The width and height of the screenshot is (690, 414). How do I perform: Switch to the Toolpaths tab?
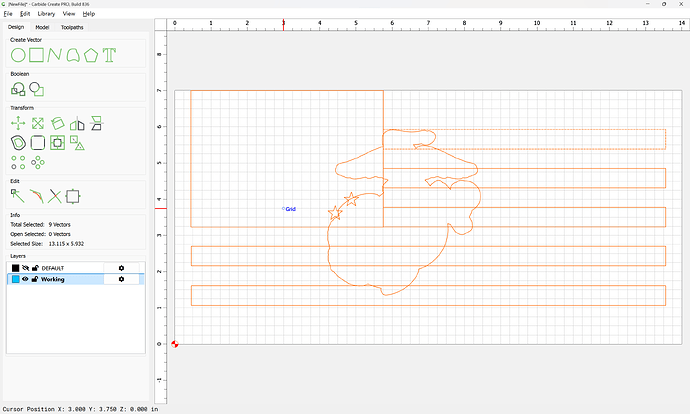pyautogui.click(x=73, y=27)
